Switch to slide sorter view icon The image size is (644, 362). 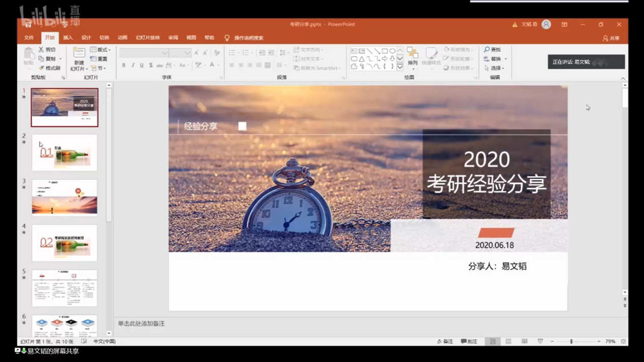(x=508, y=342)
